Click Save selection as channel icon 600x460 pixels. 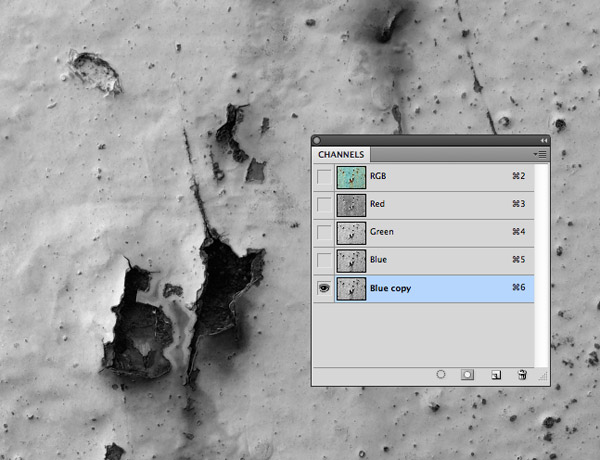pos(466,374)
